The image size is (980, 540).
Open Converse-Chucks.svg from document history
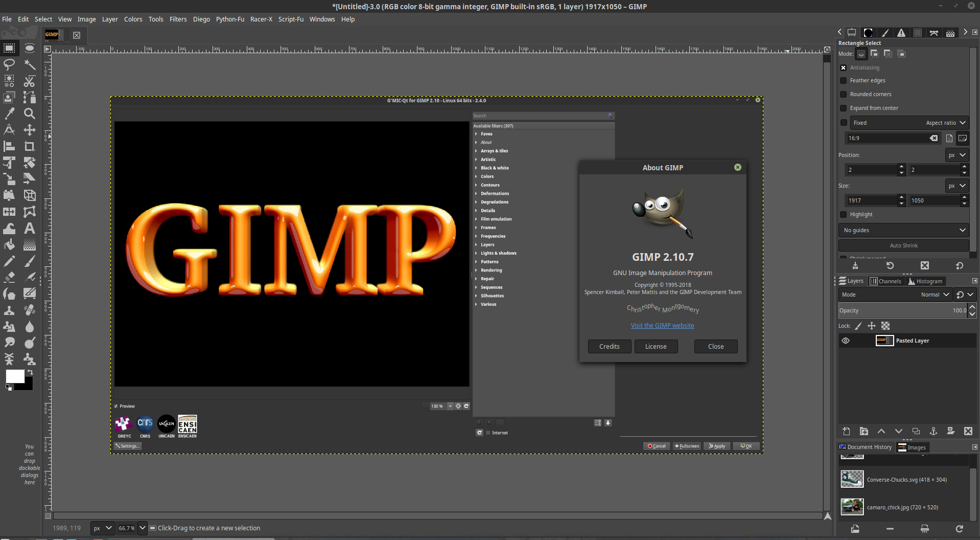(x=904, y=480)
